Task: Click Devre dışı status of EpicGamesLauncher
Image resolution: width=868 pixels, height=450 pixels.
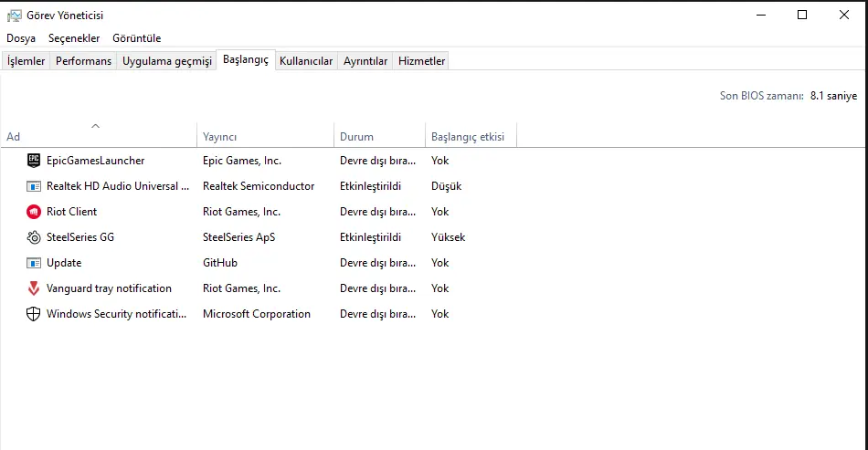Action: pyautogui.click(x=377, y=161)
